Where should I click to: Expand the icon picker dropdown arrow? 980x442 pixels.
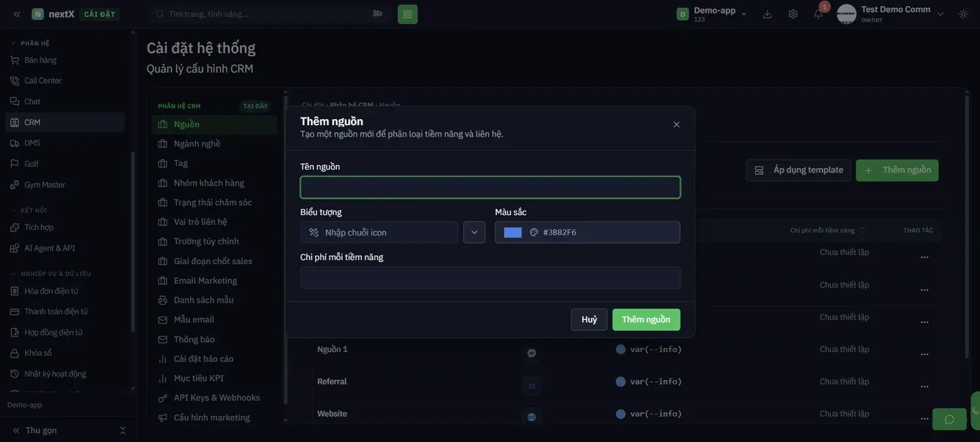coord(474,232)
